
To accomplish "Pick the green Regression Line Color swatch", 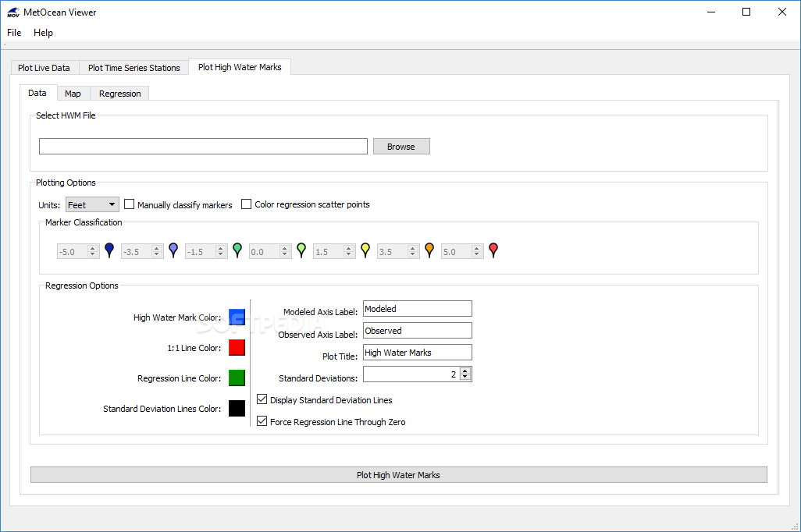I will click(x=237, y=378).
